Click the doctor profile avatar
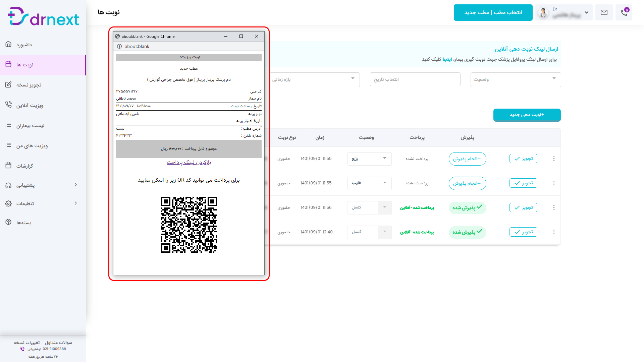 543,13
